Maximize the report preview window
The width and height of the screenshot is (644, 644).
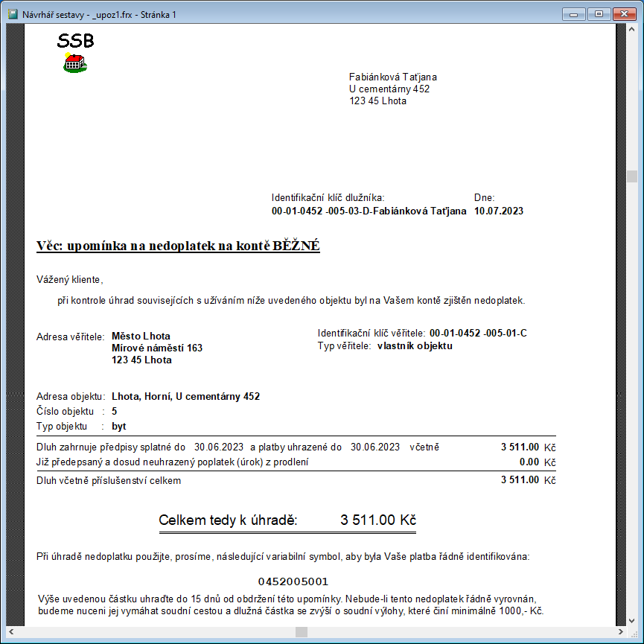pos(597,13)
